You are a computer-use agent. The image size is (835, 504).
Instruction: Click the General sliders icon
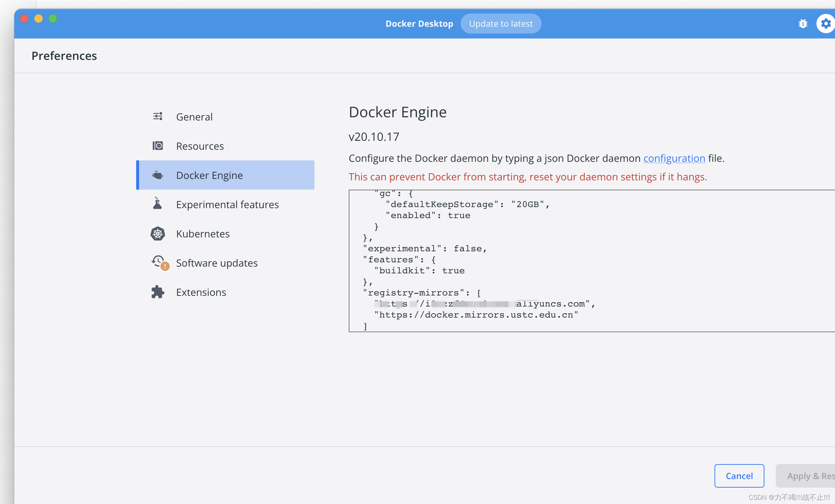point(158,116)
